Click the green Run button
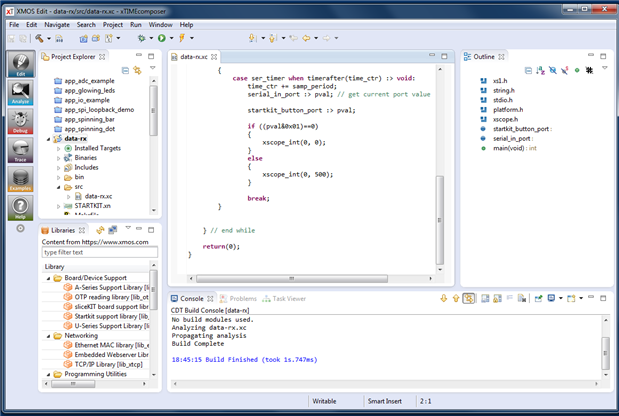This screenshot has height=416, width=619. 161,38
